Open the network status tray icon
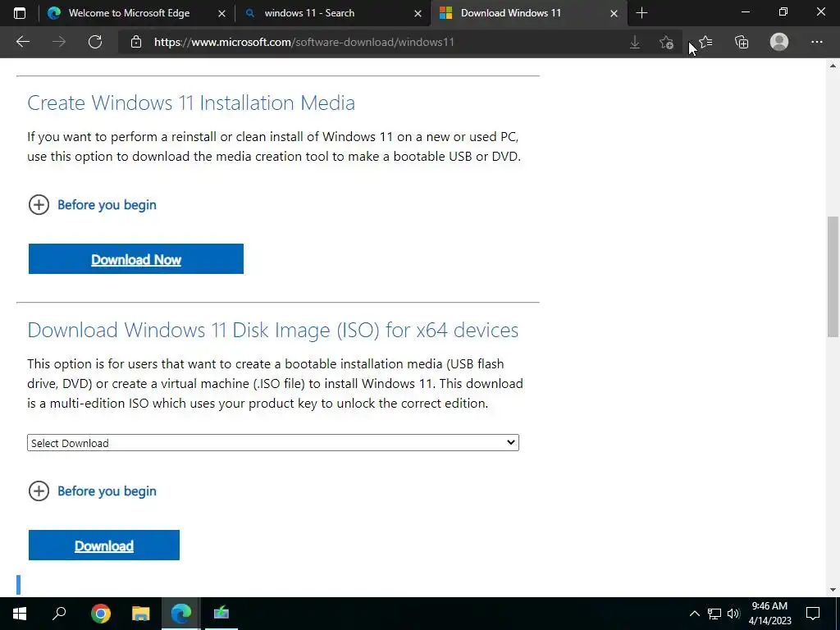 coord(714,614)
